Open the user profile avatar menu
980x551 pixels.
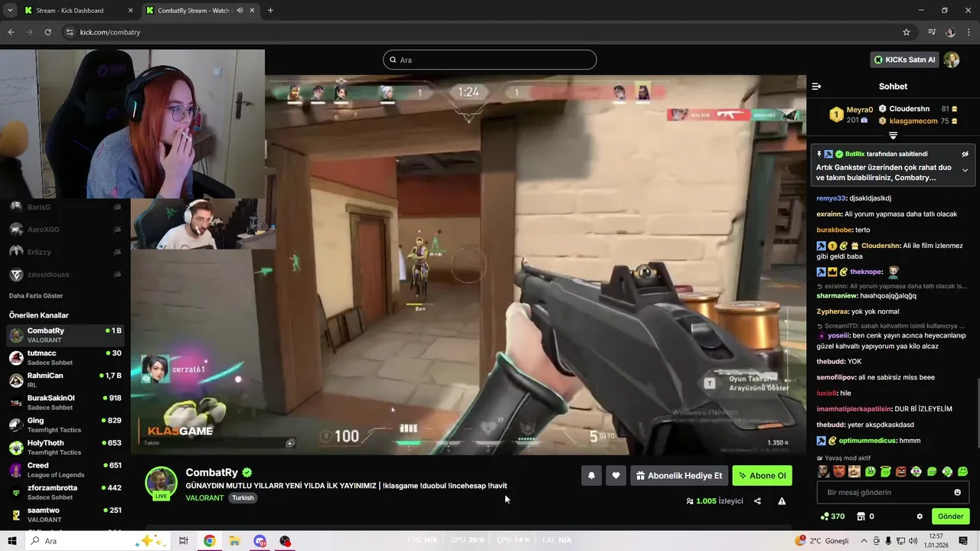[x=952, y=60]
